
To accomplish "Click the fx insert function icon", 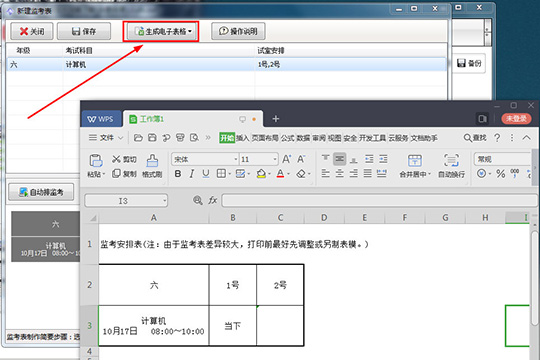I will tap(212, 200).
